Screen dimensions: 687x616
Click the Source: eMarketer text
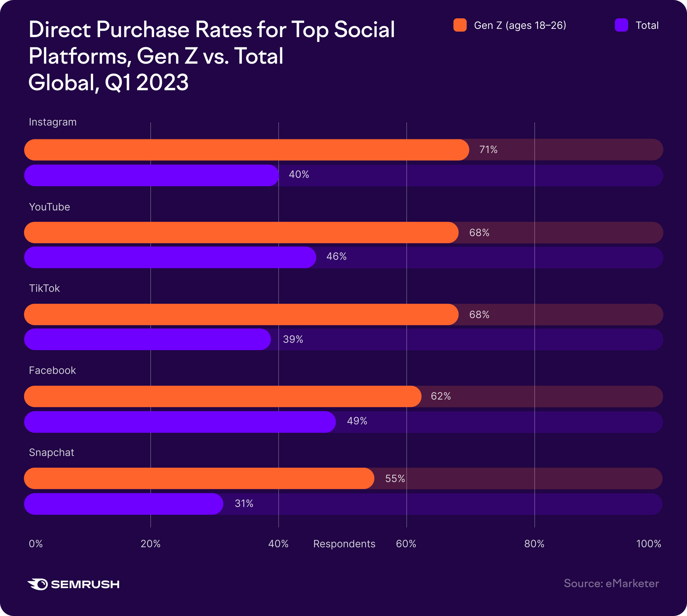click(611, 583)
